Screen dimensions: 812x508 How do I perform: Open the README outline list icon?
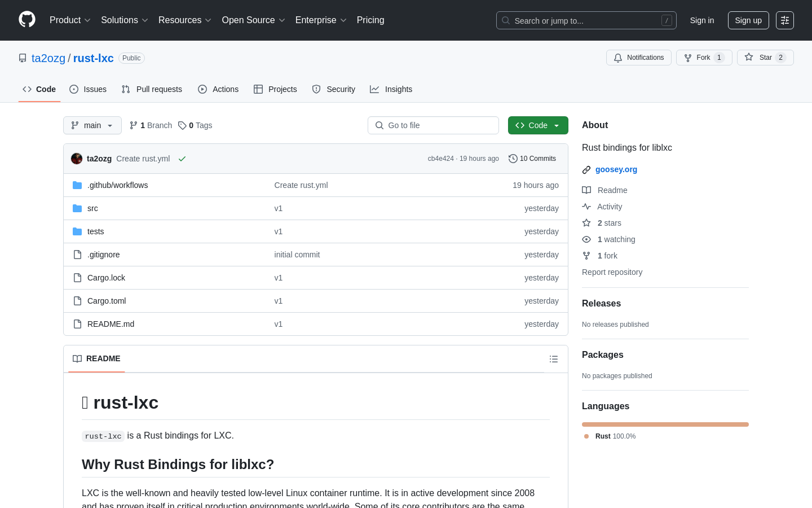[x=554, y=359]
